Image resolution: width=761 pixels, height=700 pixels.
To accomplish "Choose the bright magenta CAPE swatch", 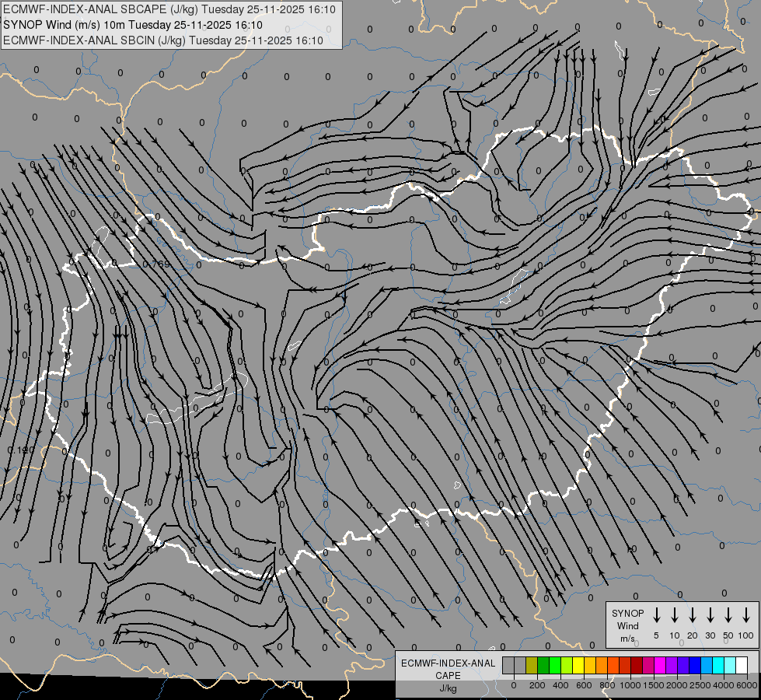I will [660, 665].
